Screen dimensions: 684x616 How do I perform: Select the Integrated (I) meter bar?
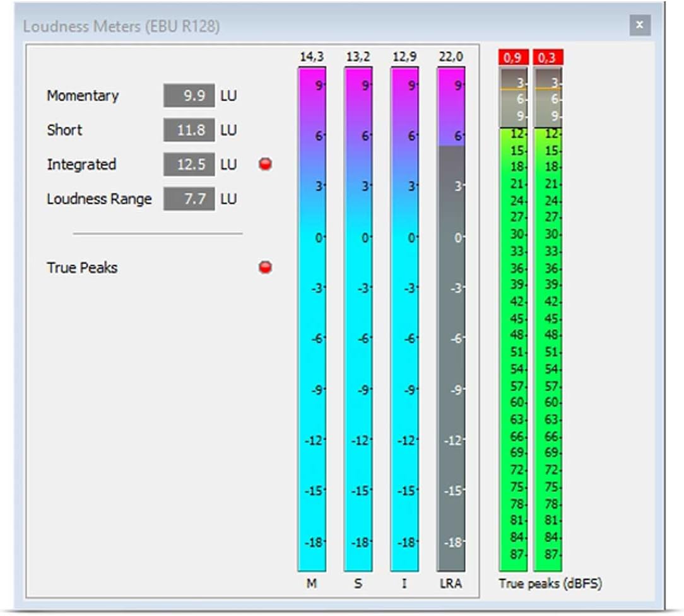404,315
